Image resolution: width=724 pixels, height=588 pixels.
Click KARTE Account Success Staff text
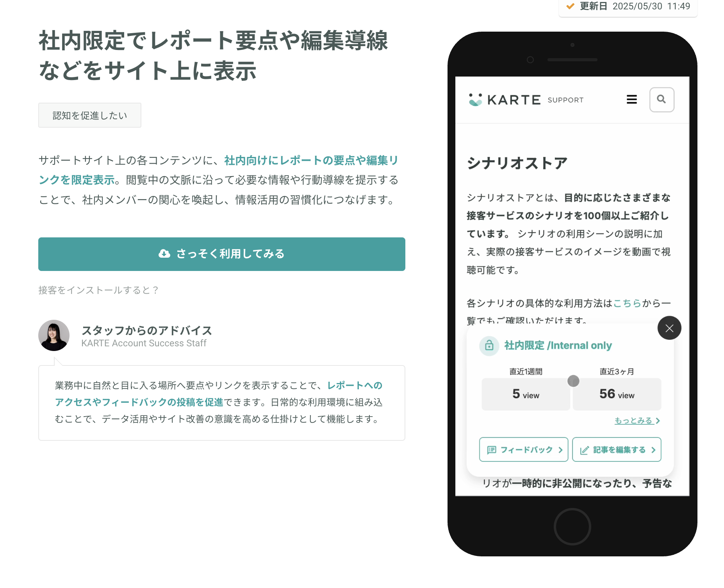coord(144,343)
